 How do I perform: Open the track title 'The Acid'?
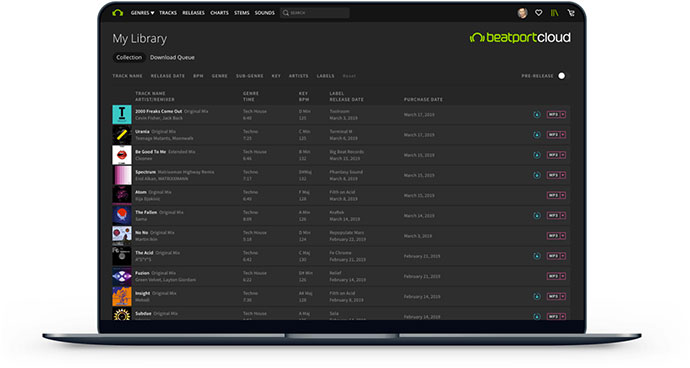pos(144,253)
